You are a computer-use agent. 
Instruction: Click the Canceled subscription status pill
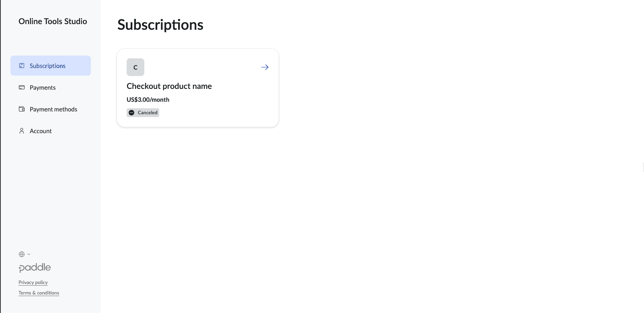click(143, 113)
